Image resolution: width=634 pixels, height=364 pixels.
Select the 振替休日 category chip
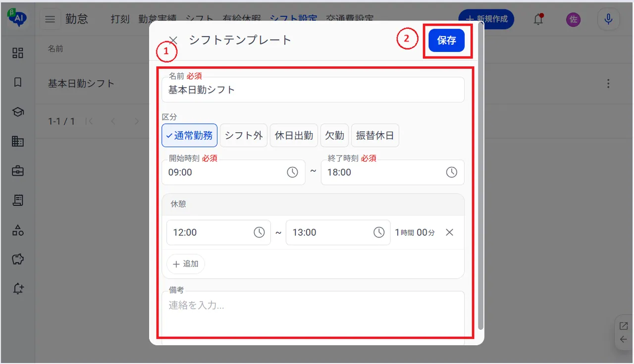[x=375, y=135]
